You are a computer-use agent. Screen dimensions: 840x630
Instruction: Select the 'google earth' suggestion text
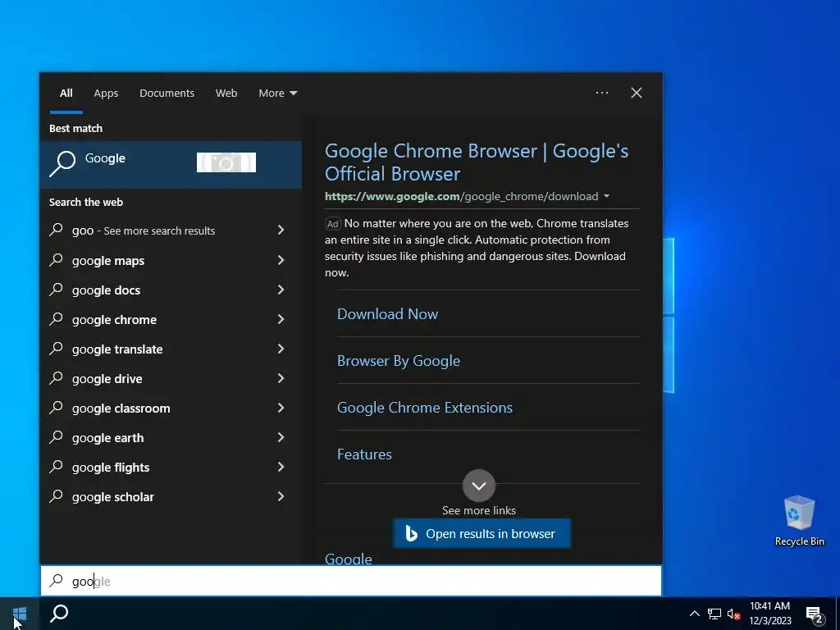107,438
